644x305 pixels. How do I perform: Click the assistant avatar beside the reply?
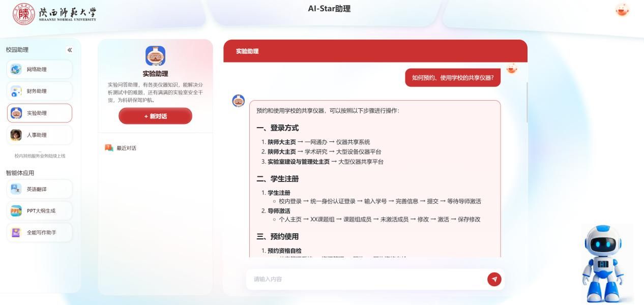pos(239,101)
